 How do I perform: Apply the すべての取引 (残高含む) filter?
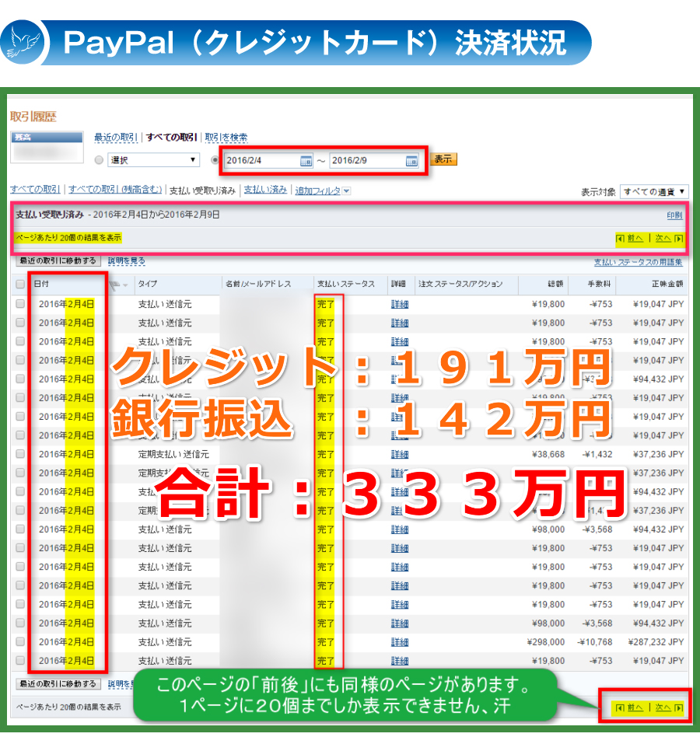(115, 189)
